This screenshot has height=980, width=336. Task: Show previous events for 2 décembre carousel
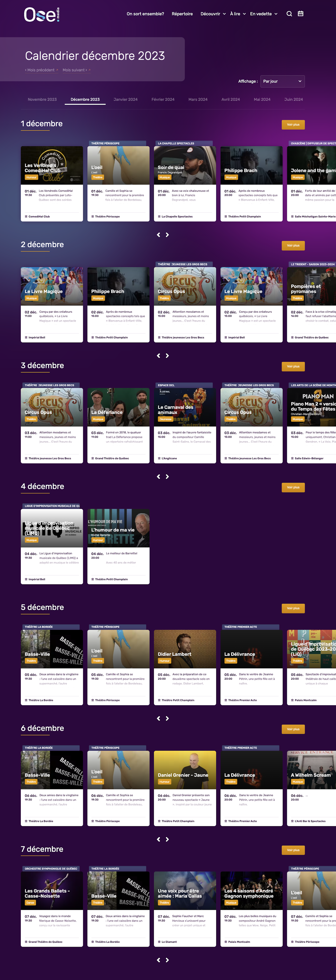(x=159, y=356)
